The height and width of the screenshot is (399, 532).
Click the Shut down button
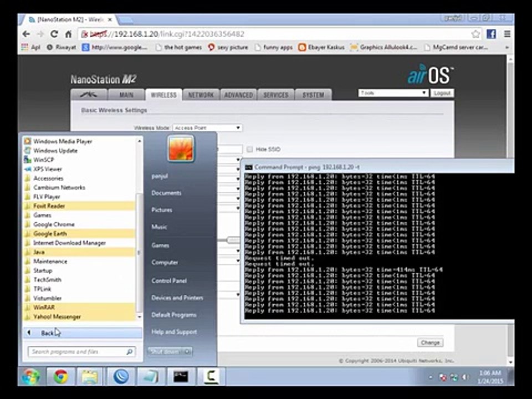(x=165, y=352)
